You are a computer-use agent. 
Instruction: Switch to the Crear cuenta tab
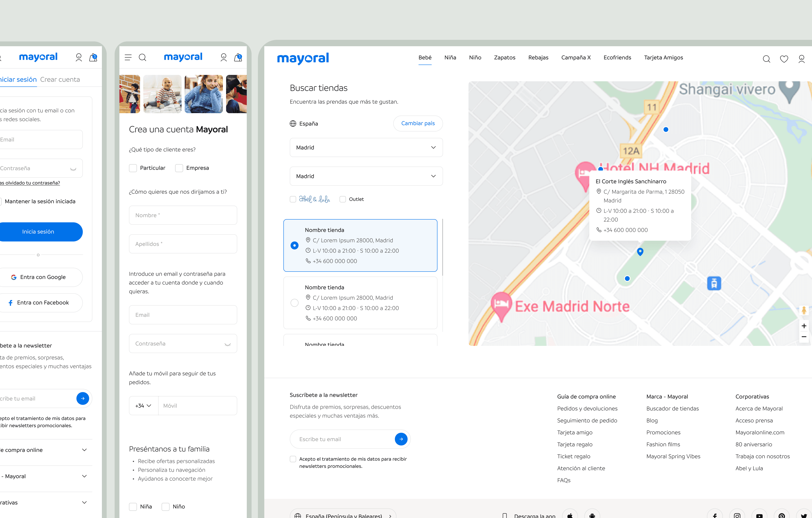coord(60,80)
